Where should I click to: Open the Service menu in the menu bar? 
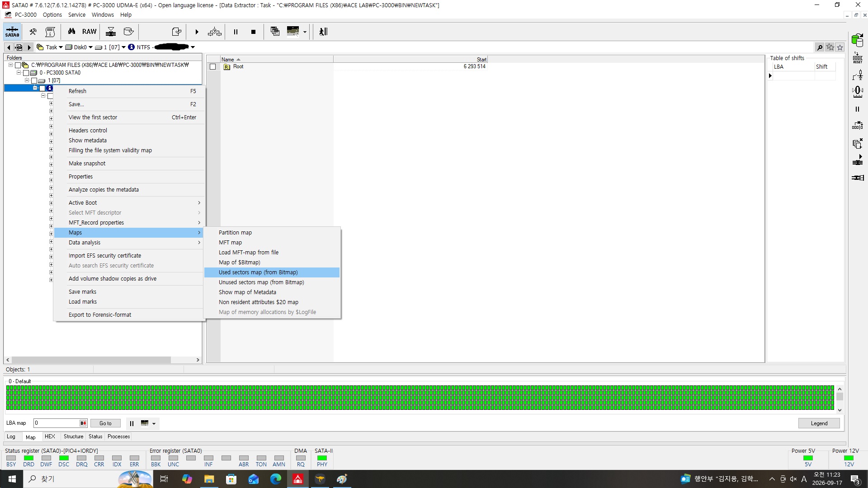[x=76, y=14]
